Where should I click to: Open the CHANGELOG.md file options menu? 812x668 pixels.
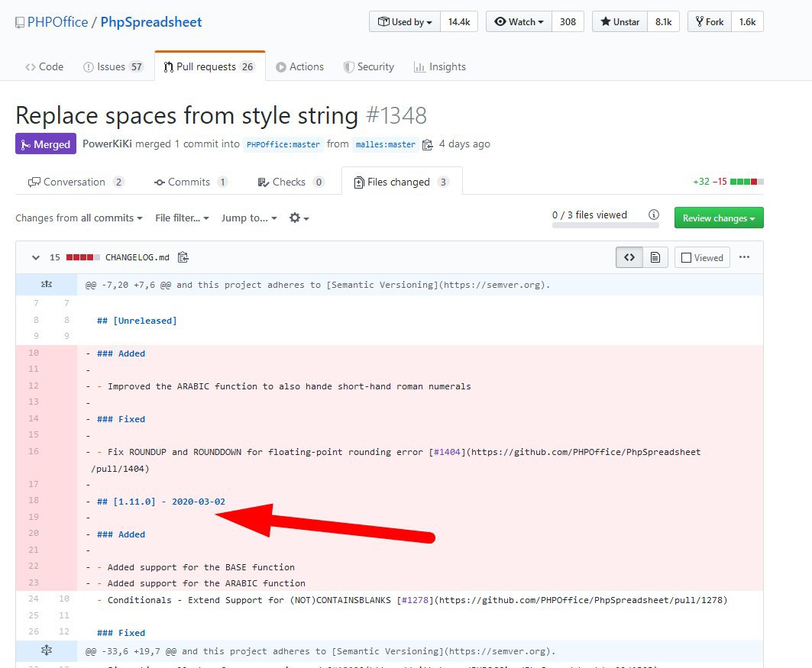tap(744, 257)
